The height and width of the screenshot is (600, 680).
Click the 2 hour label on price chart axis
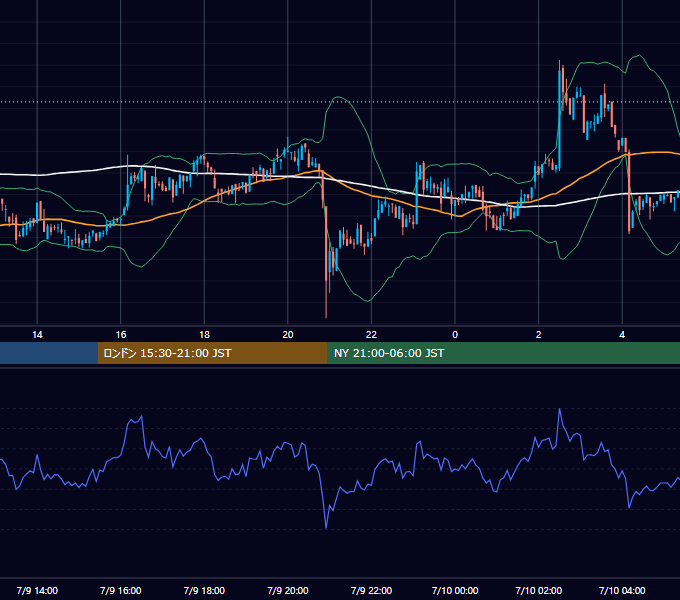pyautogui.click(x=539, y=335)
